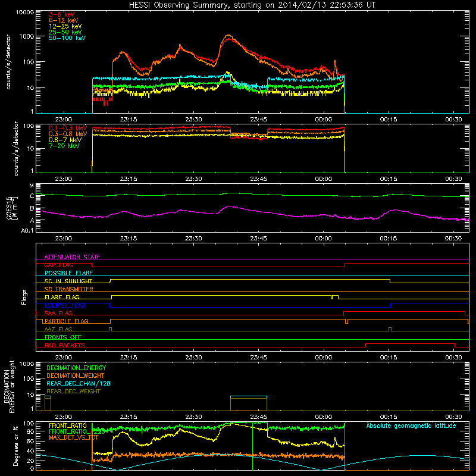Click the yellow FRONT_RATIO legend label

click(x=68, y=425)
